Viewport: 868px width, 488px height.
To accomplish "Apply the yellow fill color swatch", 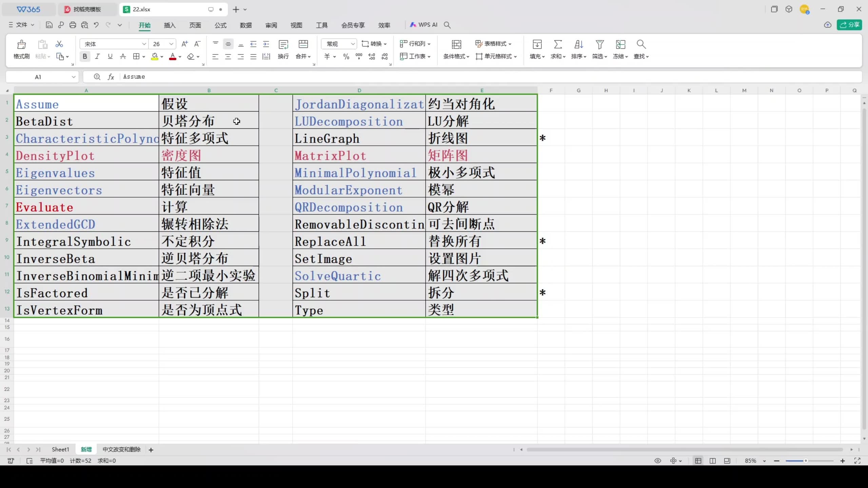I will [155, 57].
